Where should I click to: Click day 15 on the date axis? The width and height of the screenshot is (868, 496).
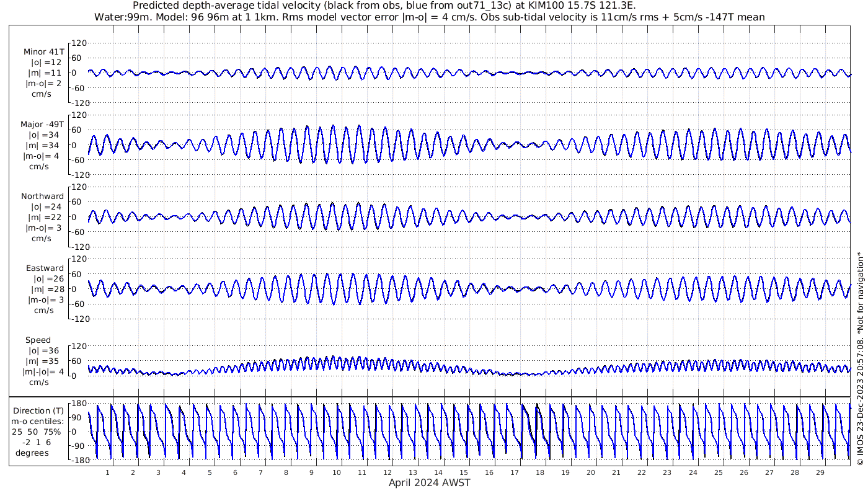[x=464, y=472]
